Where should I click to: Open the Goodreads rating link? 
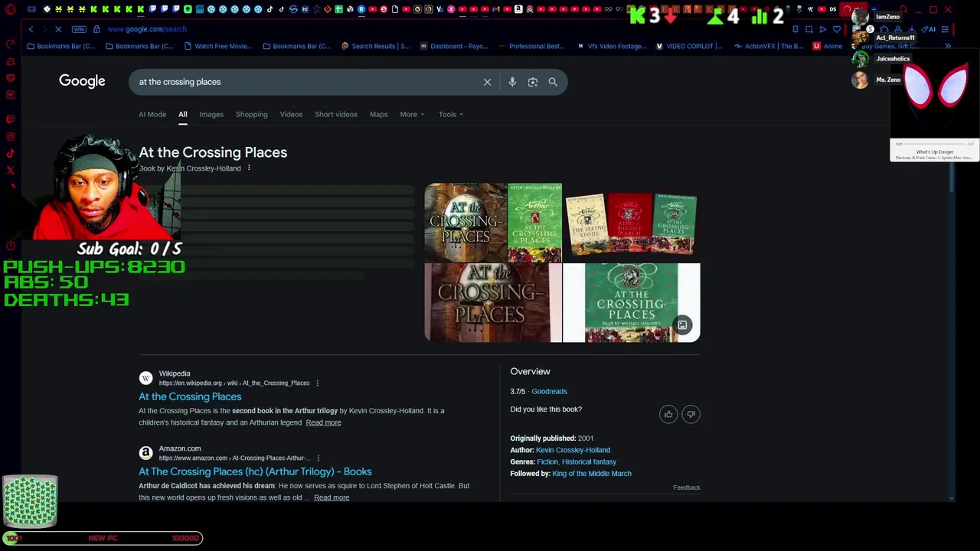(x=549, y=391)
